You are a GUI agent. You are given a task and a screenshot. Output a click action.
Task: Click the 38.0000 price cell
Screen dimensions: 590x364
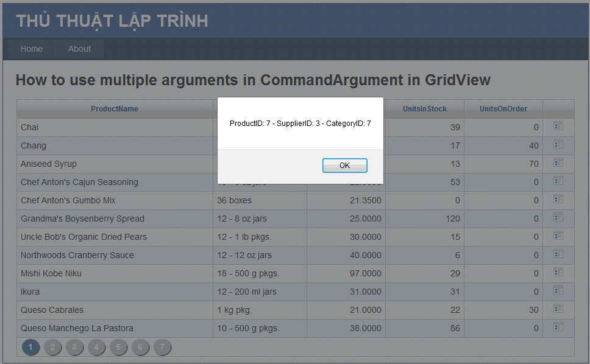pyautogui.click(x=346, y=328)
